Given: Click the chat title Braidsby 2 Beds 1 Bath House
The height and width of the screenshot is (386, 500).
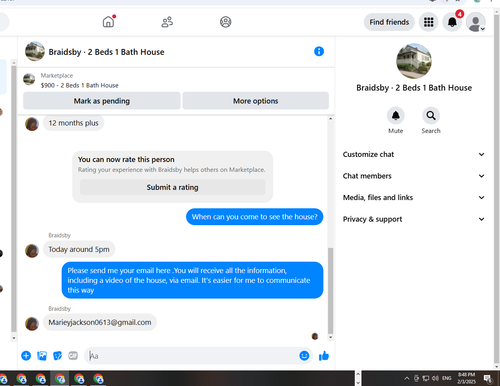Looking at the screenshot, I should (x=106, y=52).
